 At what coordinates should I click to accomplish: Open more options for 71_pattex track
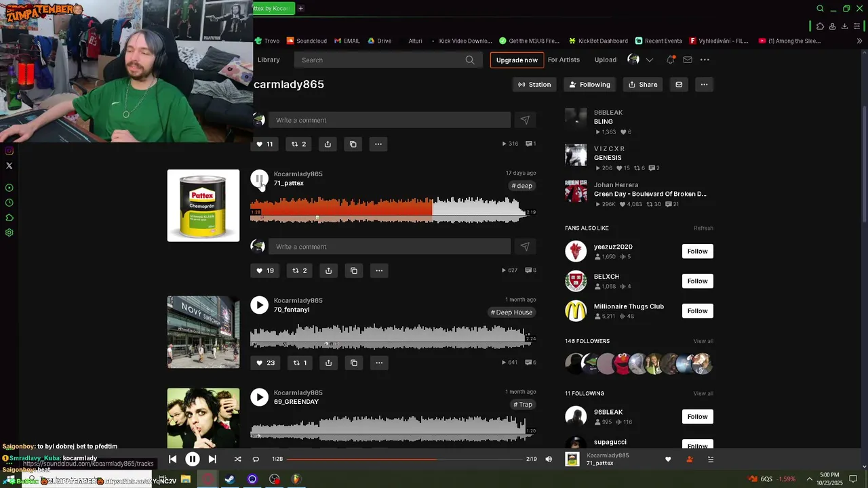[x=379, y=270]
